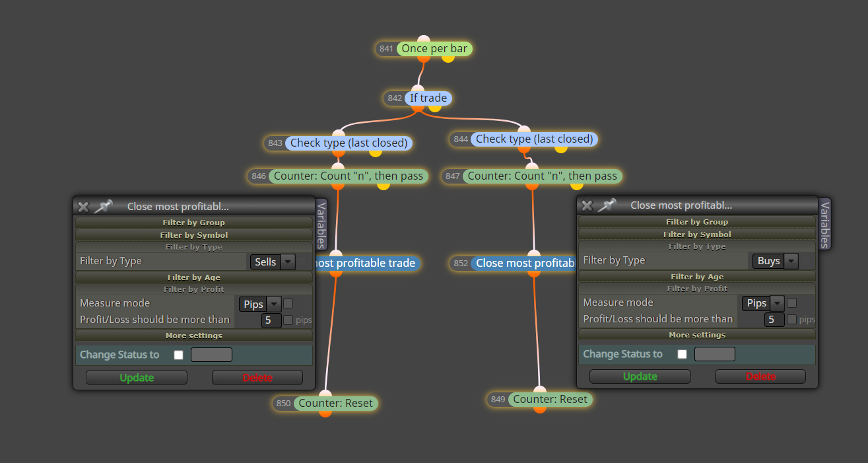Click orange output port under Once per bar

424,58
